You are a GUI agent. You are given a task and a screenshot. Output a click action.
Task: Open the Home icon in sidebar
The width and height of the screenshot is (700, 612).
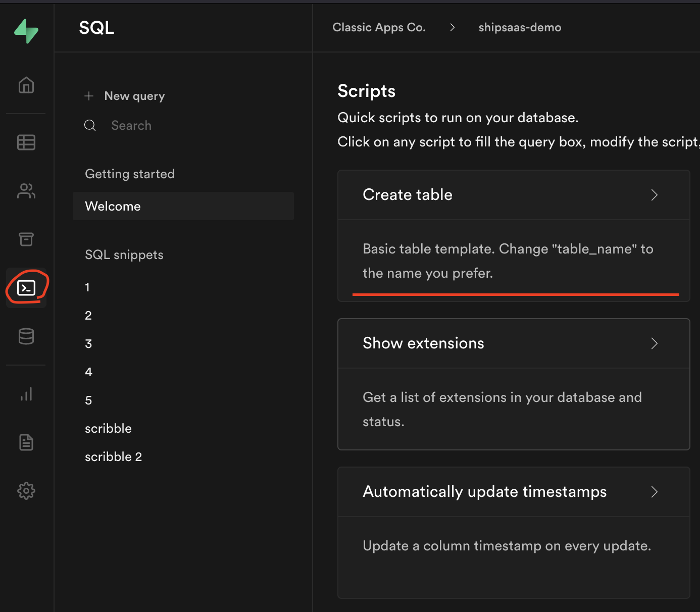coord(26,85)
